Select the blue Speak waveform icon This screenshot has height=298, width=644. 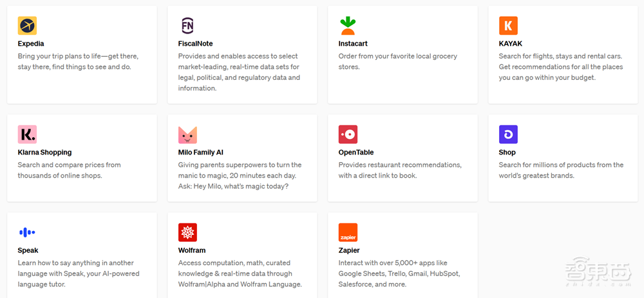click(27, 232)
